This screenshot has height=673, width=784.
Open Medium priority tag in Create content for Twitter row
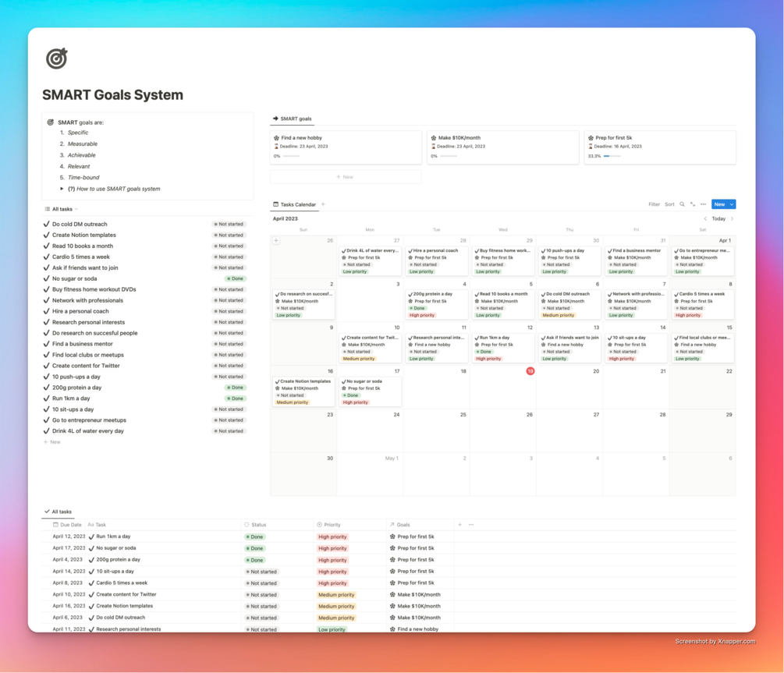[x=336, y=594]
